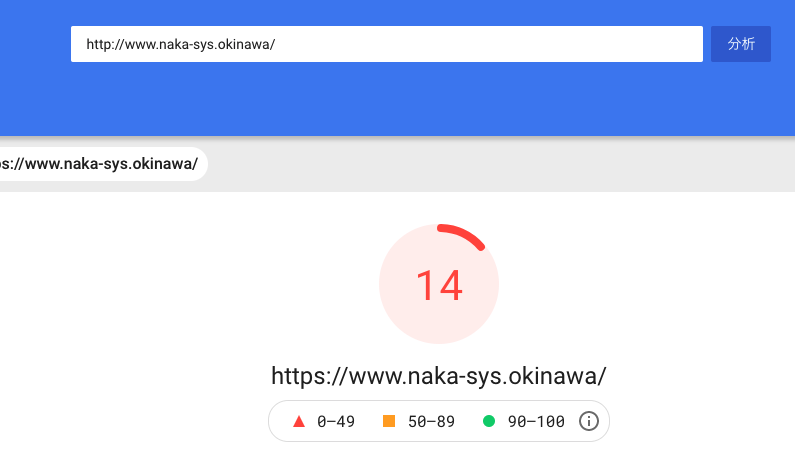795x457 pixels.
Task: Click the legend pill between 50–89 and green dot
Action: point(469,421)
